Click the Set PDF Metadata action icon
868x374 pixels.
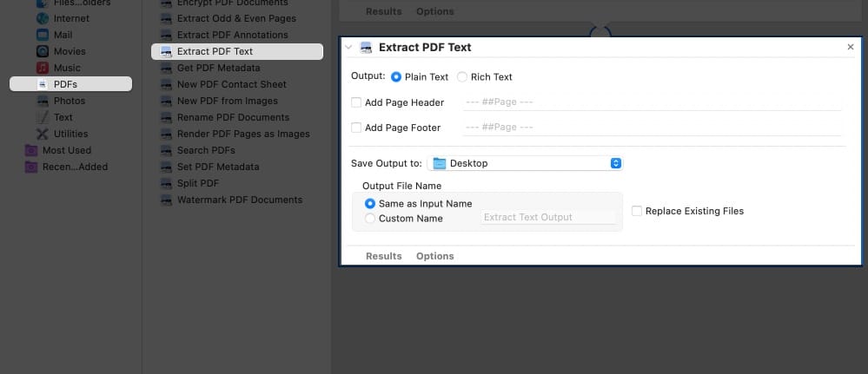coord(166,167)
